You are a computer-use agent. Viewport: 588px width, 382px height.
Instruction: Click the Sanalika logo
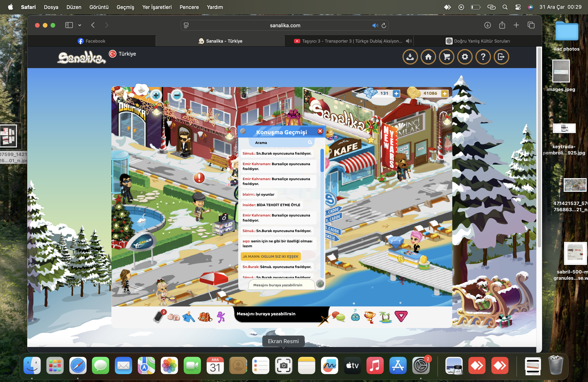pyautogui.click(x=81, y=57)
